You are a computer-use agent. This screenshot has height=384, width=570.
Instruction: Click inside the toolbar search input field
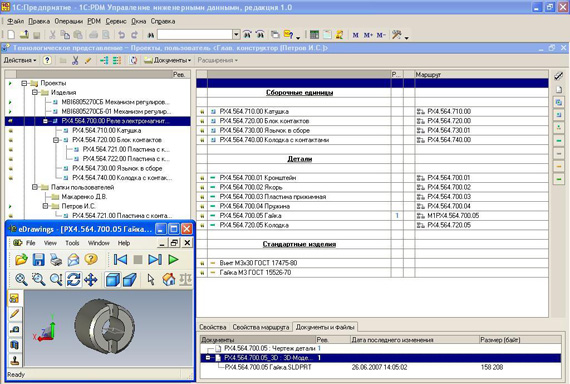[195, 35]
